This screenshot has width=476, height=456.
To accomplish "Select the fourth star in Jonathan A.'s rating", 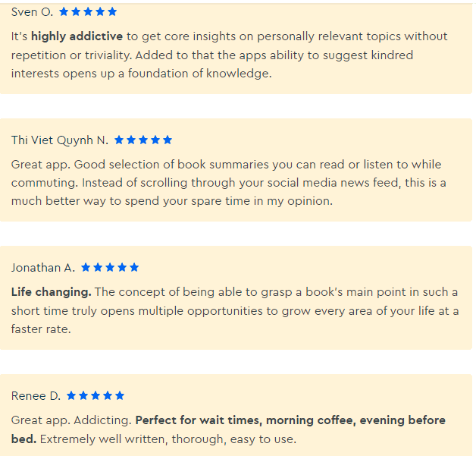I will (x=122, y=268).
